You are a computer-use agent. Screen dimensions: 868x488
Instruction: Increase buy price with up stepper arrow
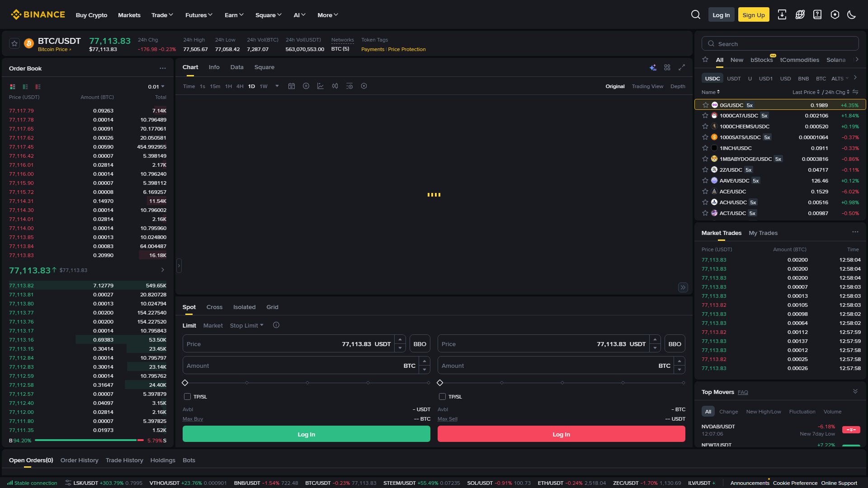coord(400,339)
